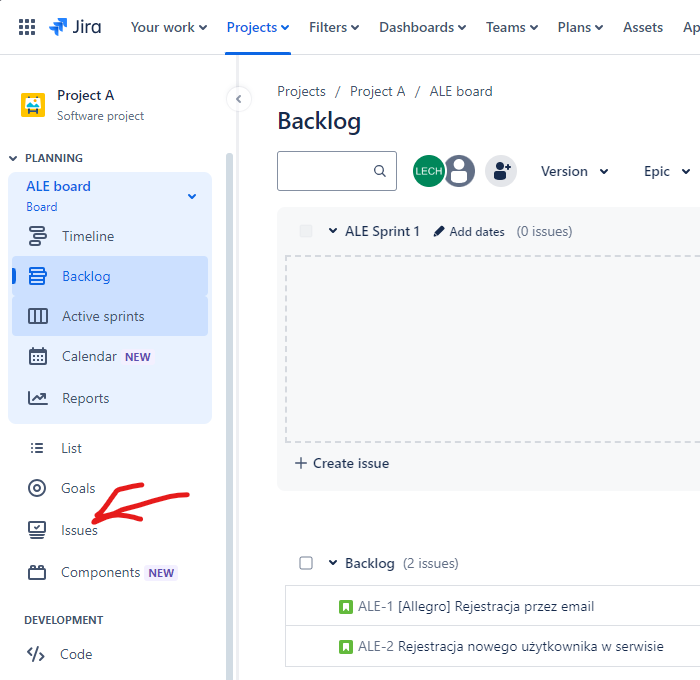The height and width of the screenshot is (680, 700).
Task: Open the Filters menu
Action: click(x=334, y=27)
